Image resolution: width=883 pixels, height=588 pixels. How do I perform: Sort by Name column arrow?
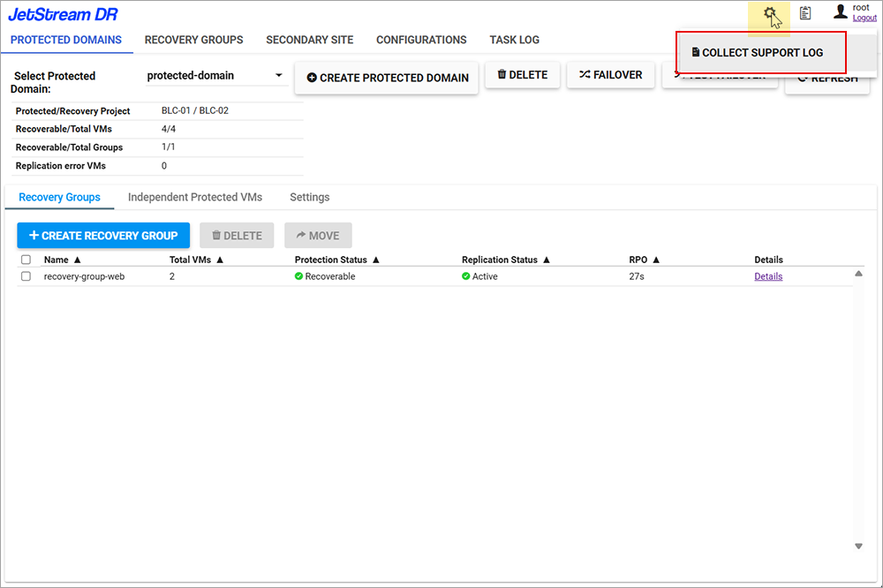click(x=77, y=260)
